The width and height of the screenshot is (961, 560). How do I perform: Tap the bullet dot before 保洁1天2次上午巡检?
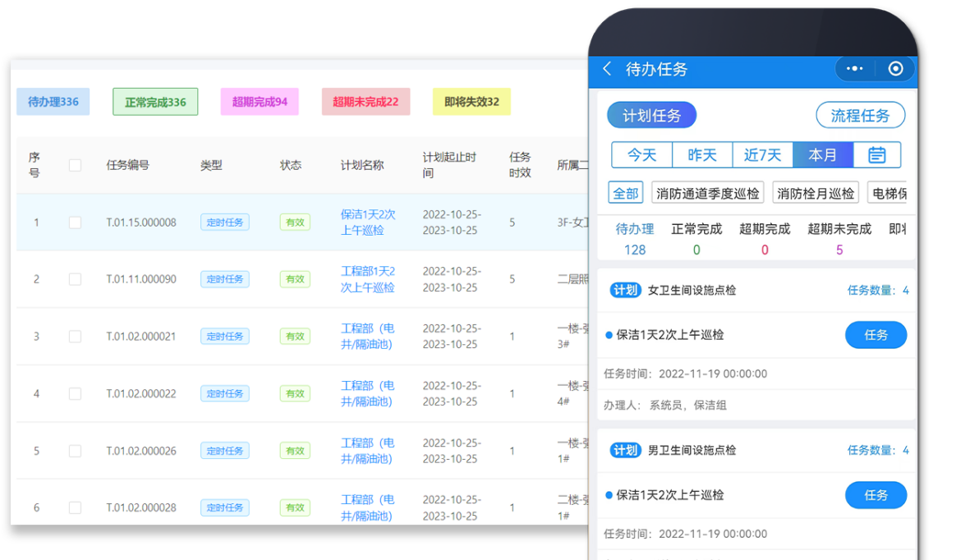pyautogui.click(x=608, y=335)
